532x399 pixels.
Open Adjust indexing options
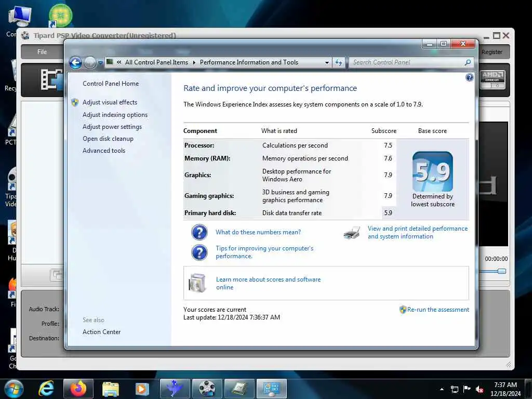[x=115, y=115]
